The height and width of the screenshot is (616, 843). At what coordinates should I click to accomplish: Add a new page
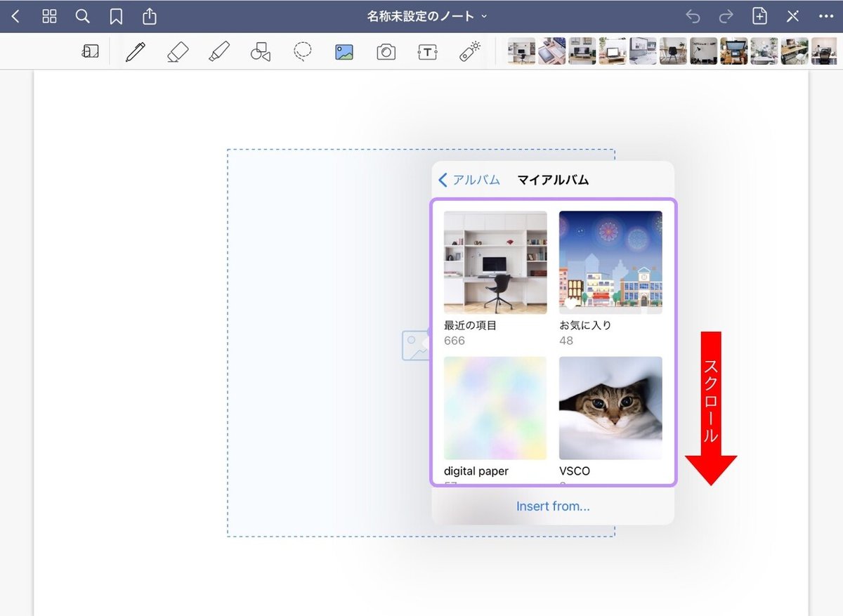coord(759,16)
